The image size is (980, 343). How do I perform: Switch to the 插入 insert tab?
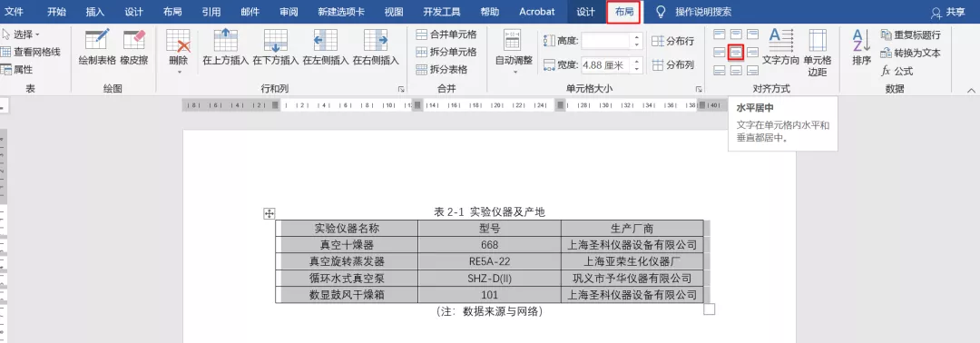[95, 12]
